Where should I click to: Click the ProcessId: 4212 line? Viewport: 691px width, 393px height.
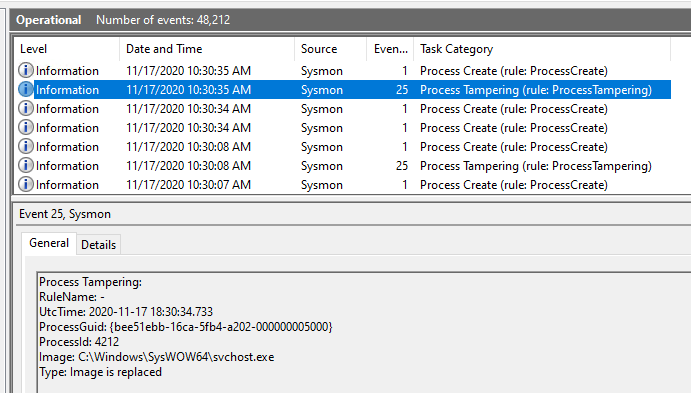[79, 342]
